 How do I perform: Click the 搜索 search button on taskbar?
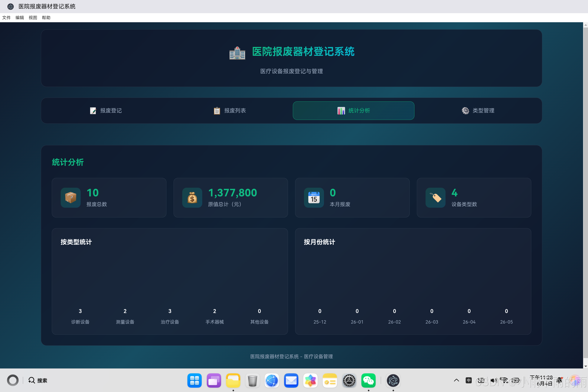pos(38,380)
